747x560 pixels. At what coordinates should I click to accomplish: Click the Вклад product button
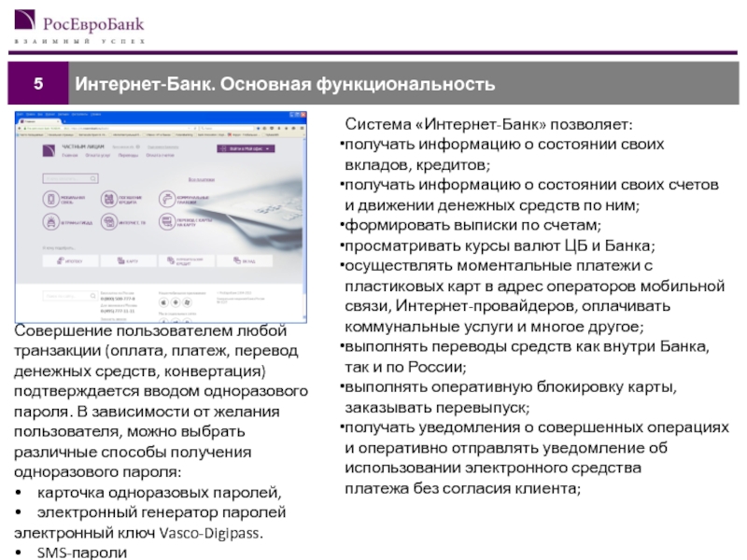tap(245, 261)
